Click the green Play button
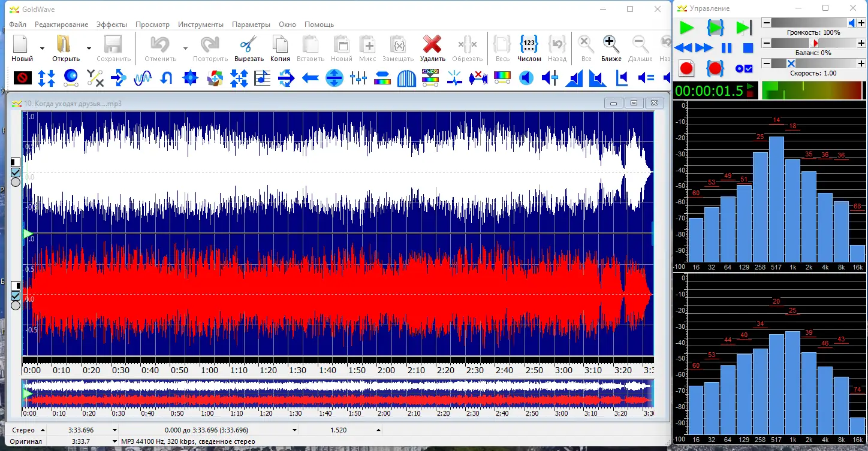The width and height of the screenshot is (868, 451). coord(686,28)
